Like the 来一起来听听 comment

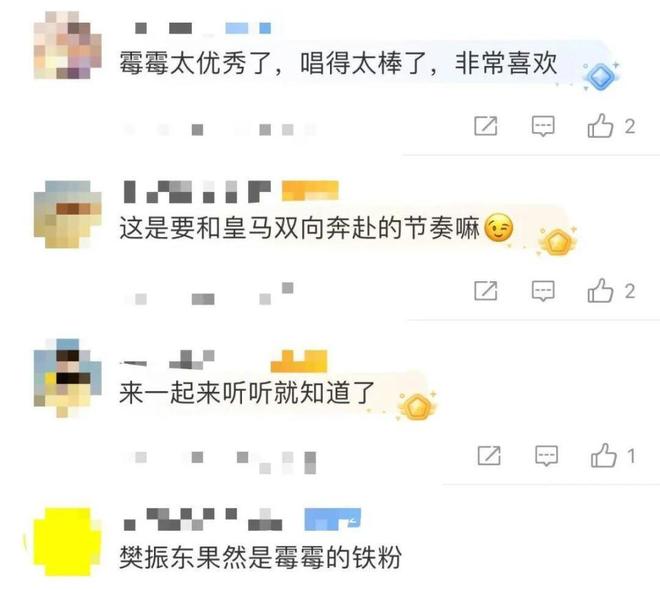tap(604, 455)
